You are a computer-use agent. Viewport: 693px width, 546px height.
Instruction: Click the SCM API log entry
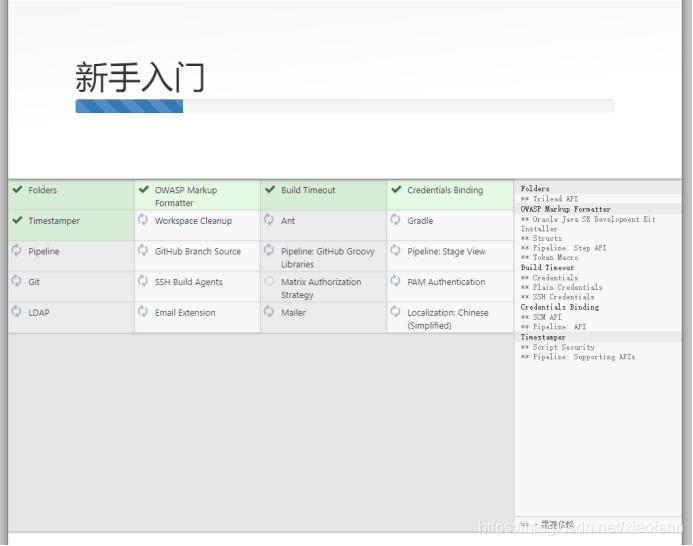coord(541,317)
